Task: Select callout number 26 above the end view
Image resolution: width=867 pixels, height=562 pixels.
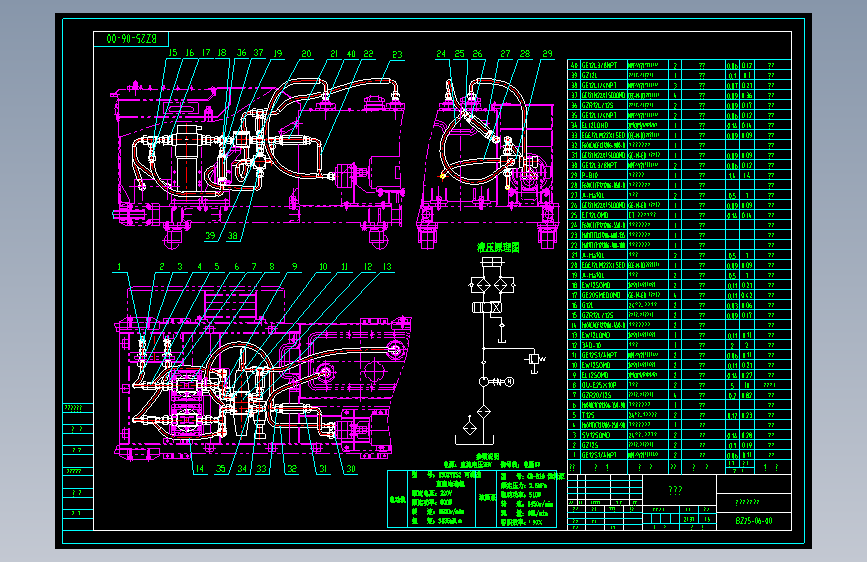Action: point(477,54)
